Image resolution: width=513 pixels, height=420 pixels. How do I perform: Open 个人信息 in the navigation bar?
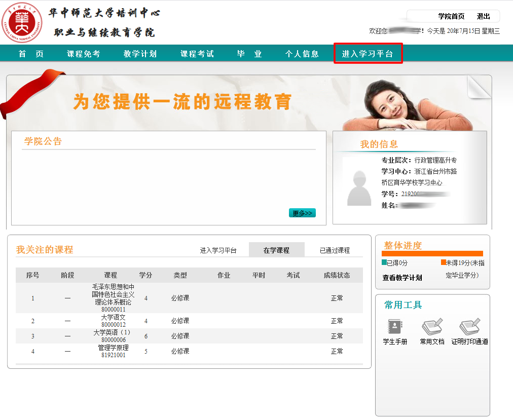pyautogui.click(x=302, y=54)
